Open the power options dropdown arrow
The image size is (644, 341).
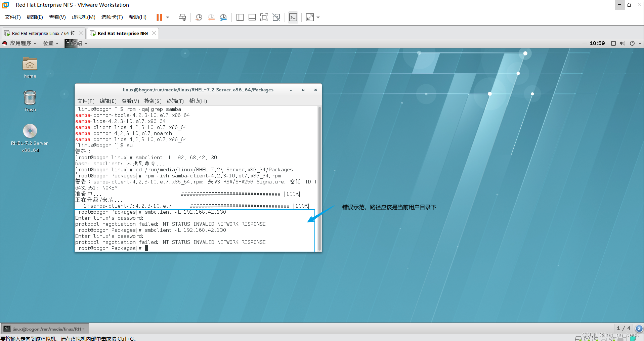[x=168, y=17]
